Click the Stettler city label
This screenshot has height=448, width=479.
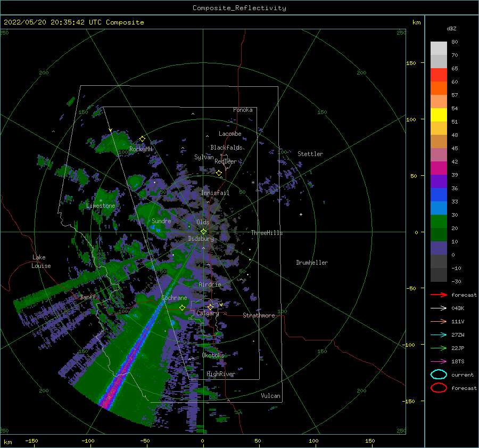click(310, 154)
